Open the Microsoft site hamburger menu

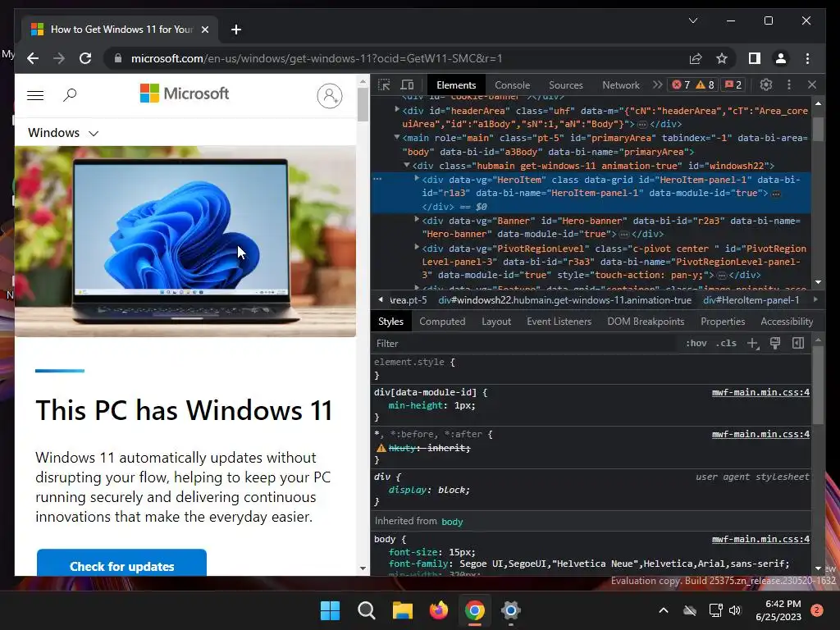(x=35, y=95)
